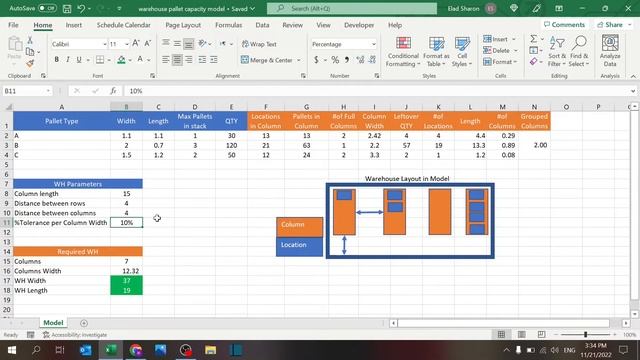
Task: Click Analyze Data
Action: [610, 51]
